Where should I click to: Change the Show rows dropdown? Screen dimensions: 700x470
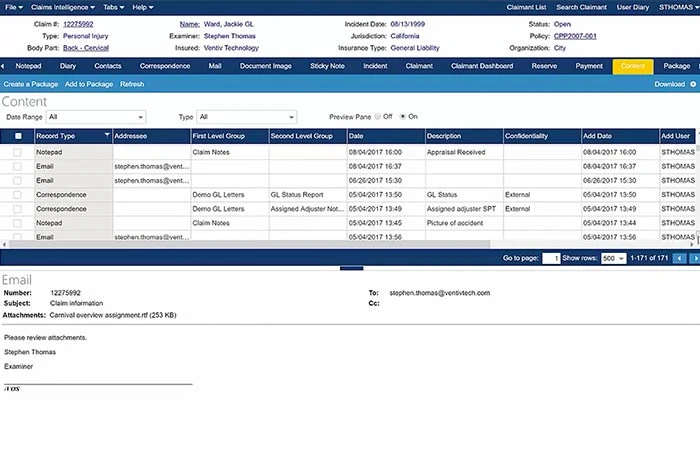point(608,258)
